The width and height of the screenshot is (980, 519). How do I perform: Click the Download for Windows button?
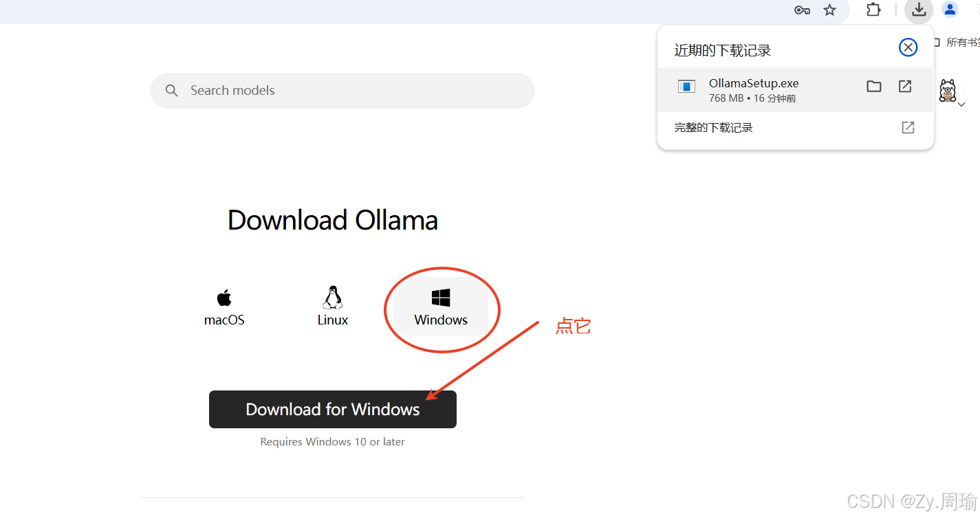tap(333, 410)
